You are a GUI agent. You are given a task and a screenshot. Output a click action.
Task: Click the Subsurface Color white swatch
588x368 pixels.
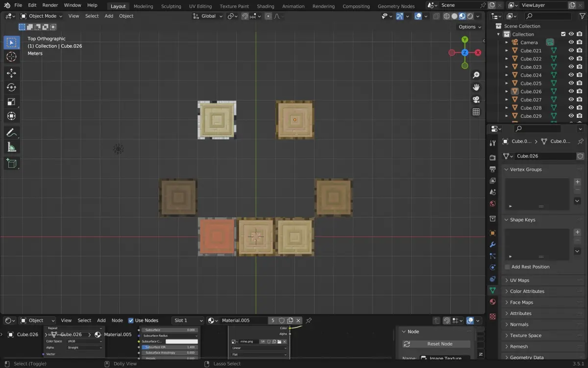pos(182,341)
